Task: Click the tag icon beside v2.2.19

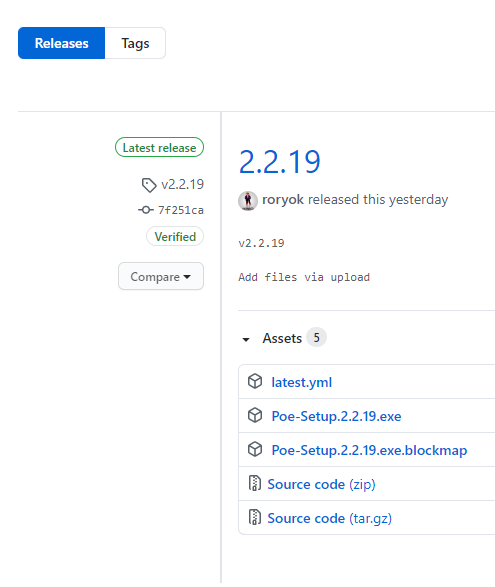Action: pyautogui.click(x=149, y=185)
